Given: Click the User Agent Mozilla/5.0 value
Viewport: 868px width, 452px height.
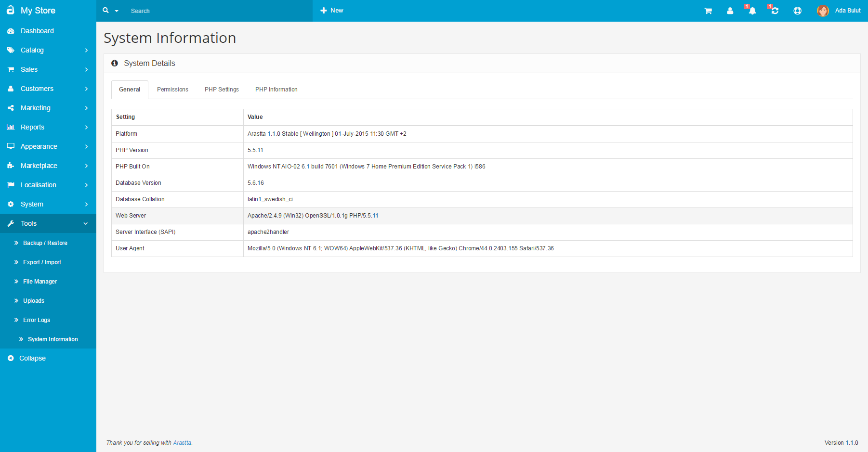Looking at the screenshot, I should click(401, 248).
